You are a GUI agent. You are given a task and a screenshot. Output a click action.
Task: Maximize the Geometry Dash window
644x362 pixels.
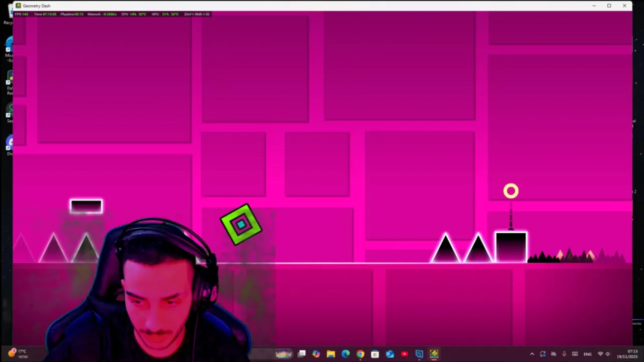609,6
